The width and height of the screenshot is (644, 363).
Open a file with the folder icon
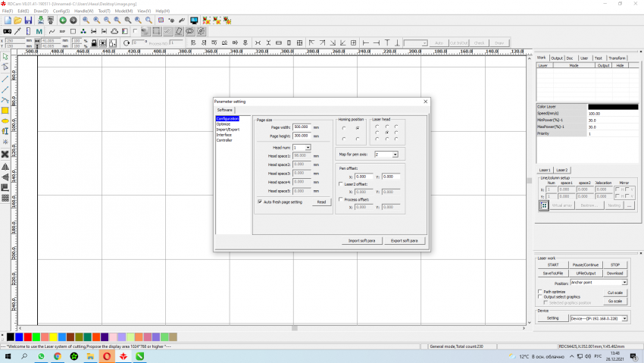pos(17,20)
